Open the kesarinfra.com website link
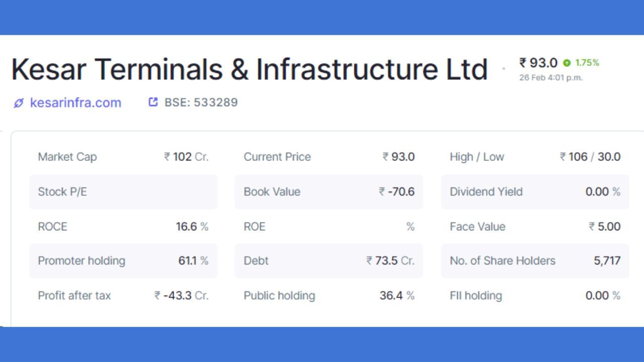The height and width of the screenshot is (362, 644). 75,103
